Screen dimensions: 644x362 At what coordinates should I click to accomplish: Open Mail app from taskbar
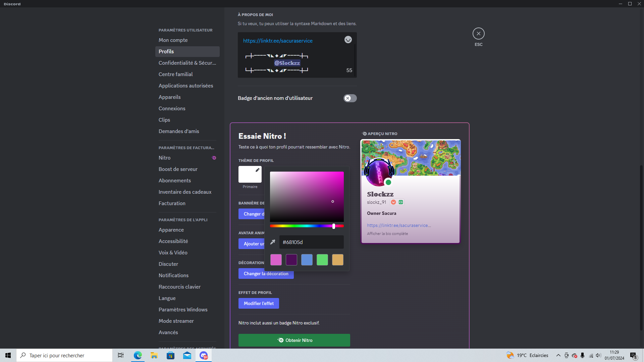coord(187,355)
